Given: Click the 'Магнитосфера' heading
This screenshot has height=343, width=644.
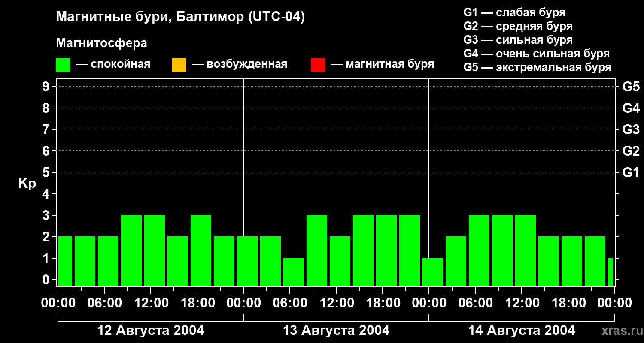Looking at the screenshot, I should (x=101, y=43).
